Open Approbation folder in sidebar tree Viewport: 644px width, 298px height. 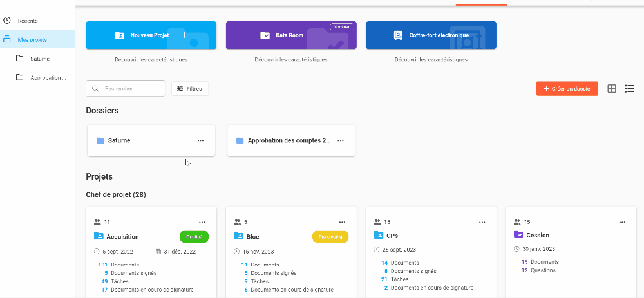pos(48,78)
